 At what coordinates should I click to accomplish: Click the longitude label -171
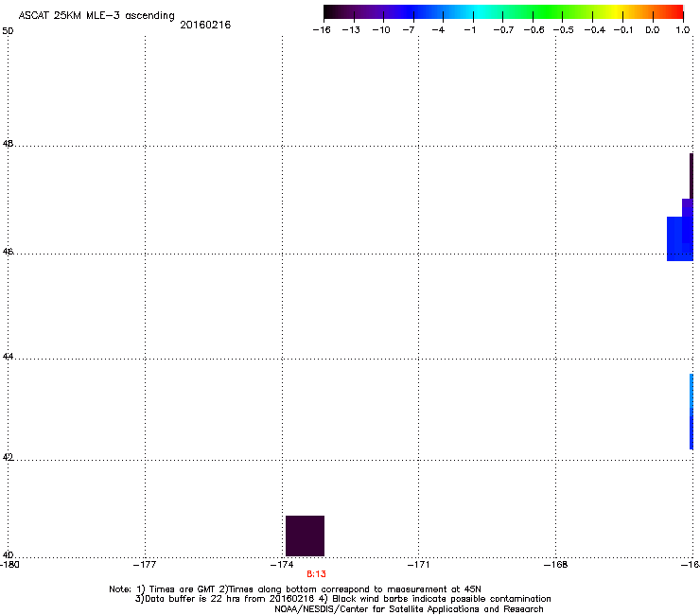pyautogui.click(x=419, y=565)
